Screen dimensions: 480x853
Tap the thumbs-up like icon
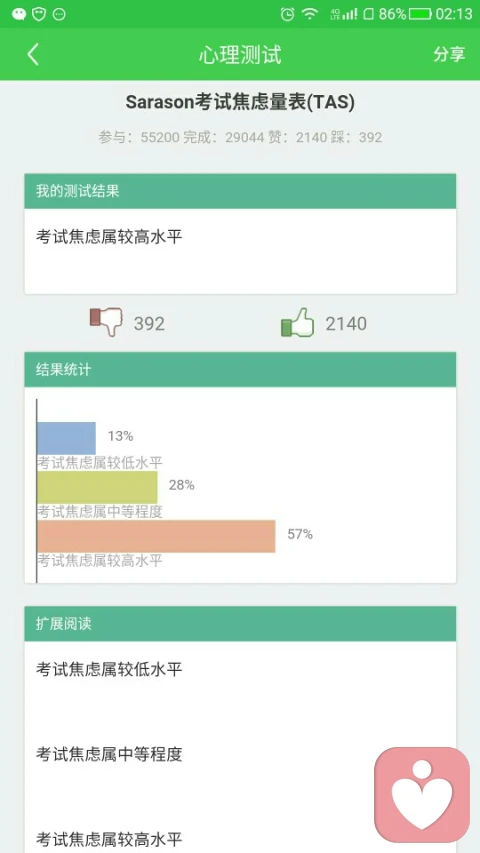298,322
